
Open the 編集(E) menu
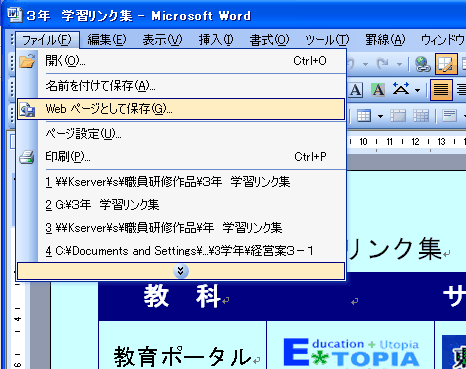[x=107, y=40]
